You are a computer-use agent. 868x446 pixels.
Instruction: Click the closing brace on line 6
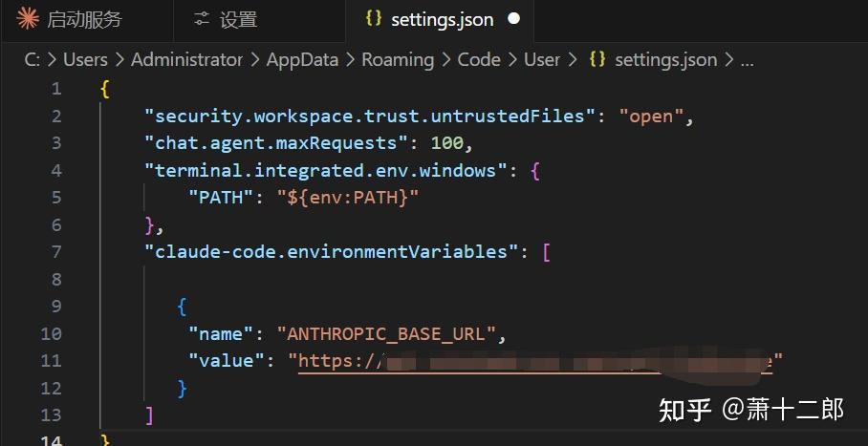pyautogui.click(x=149, y=225)
